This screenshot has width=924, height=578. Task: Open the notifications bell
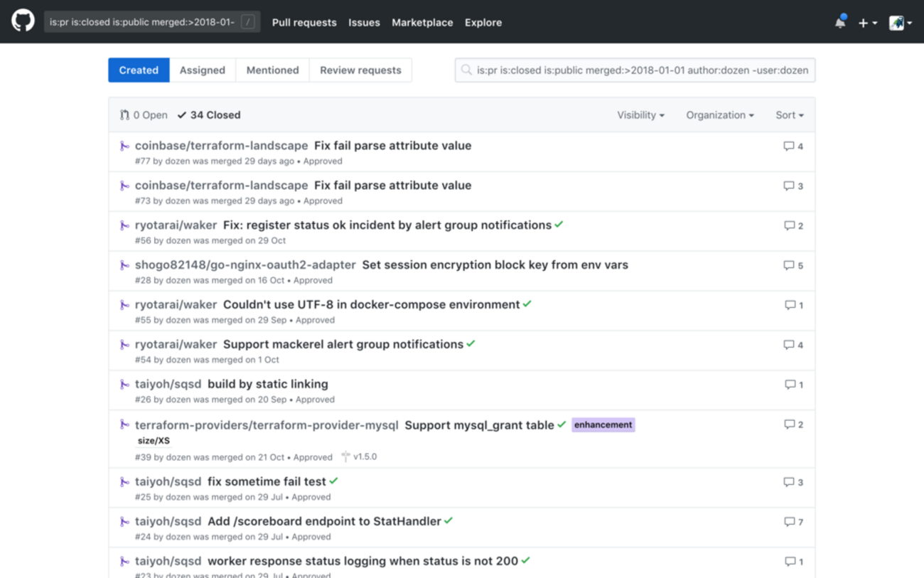click(x=840, y=22)
